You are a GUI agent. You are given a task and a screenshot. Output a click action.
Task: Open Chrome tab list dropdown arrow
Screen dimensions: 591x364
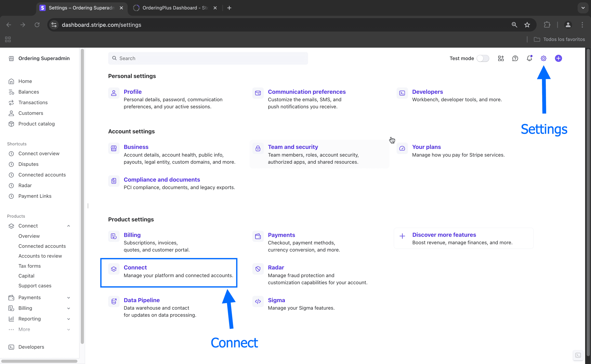point(583,8)
